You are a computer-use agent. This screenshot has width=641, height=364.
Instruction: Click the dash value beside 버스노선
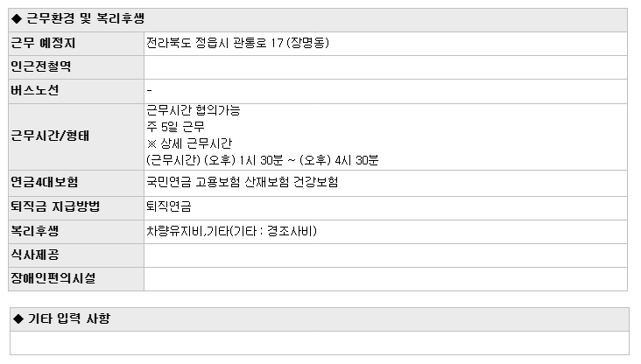(149, 90)
